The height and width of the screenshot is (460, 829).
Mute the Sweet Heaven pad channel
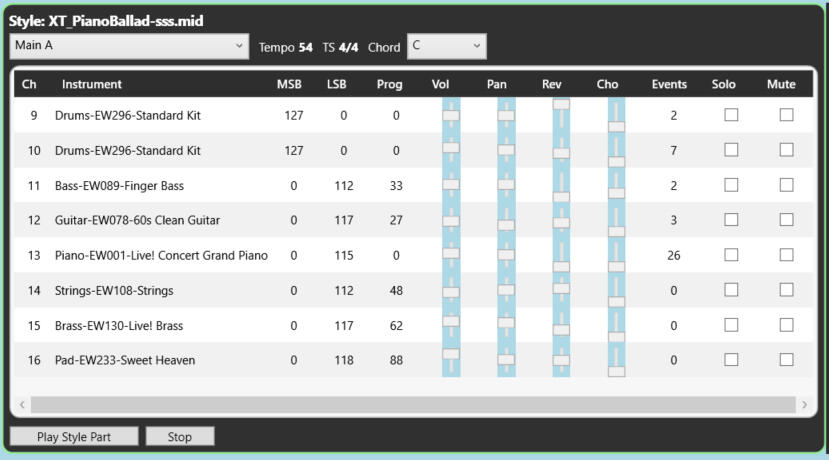786,360
